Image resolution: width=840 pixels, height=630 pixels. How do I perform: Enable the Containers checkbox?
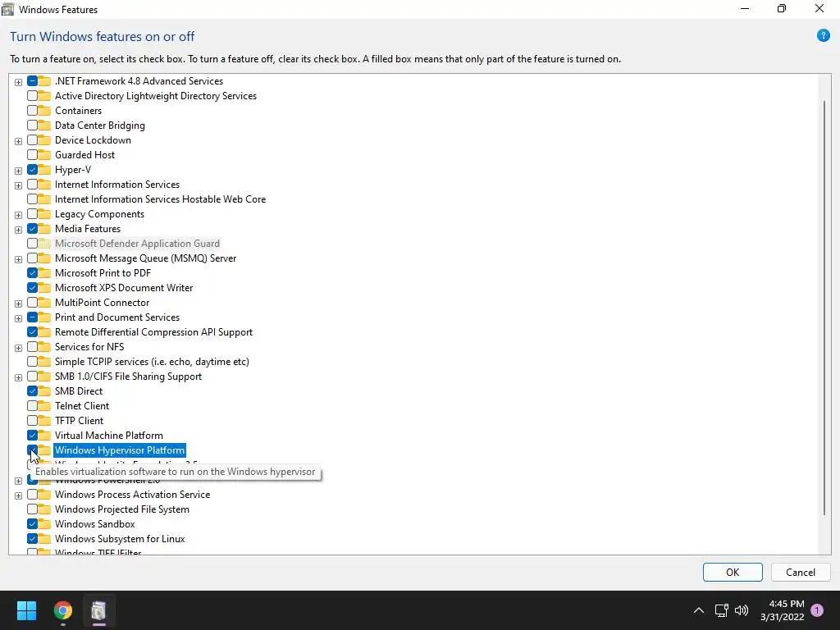click(x=32, y=111)
